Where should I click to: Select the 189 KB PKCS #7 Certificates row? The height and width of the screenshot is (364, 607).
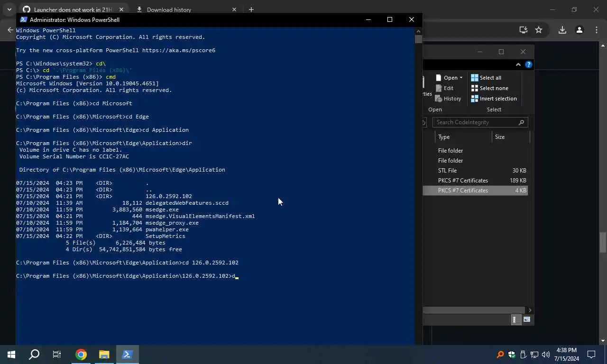point(475,181)
